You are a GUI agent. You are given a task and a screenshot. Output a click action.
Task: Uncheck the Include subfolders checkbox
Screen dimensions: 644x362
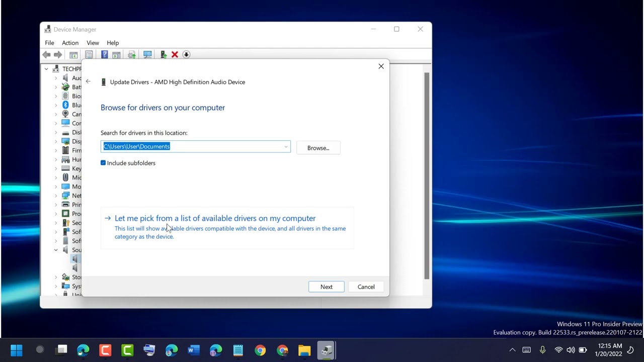pyautogui.click(x=103, y=163)
